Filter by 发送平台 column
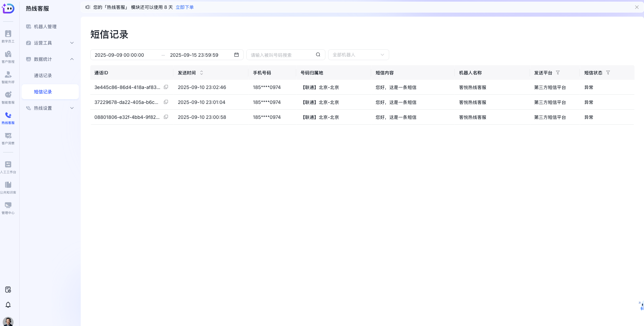644x326 pixels. pos(558,73)
